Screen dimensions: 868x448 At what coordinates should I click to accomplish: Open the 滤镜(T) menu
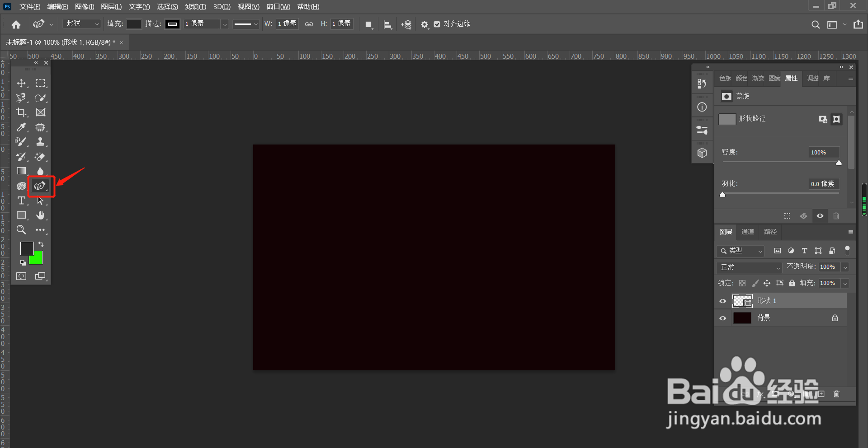point(195,7)
